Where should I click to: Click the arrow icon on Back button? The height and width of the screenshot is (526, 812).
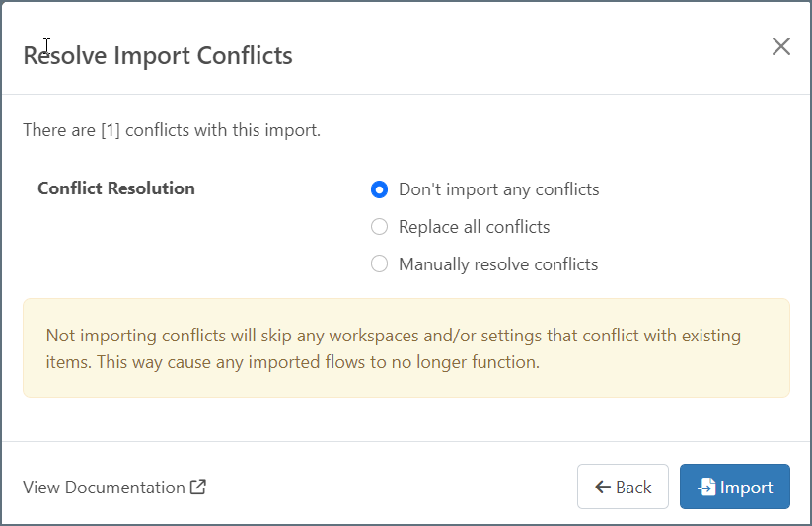pos(602,487)
